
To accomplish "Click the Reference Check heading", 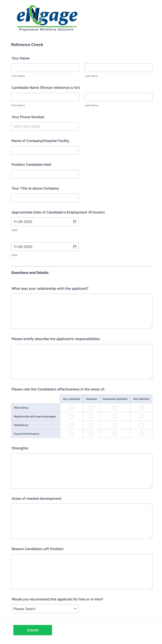I will coord(27,44).
